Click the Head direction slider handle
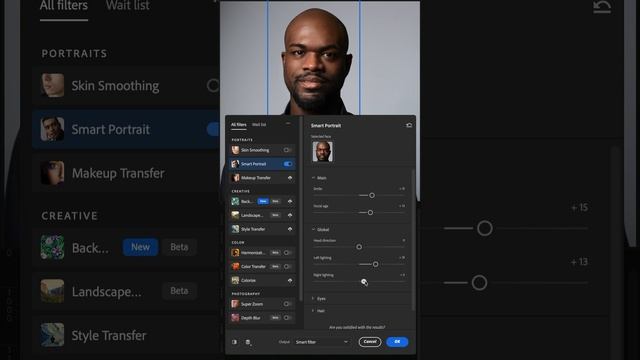 click(x=359, y=247)
